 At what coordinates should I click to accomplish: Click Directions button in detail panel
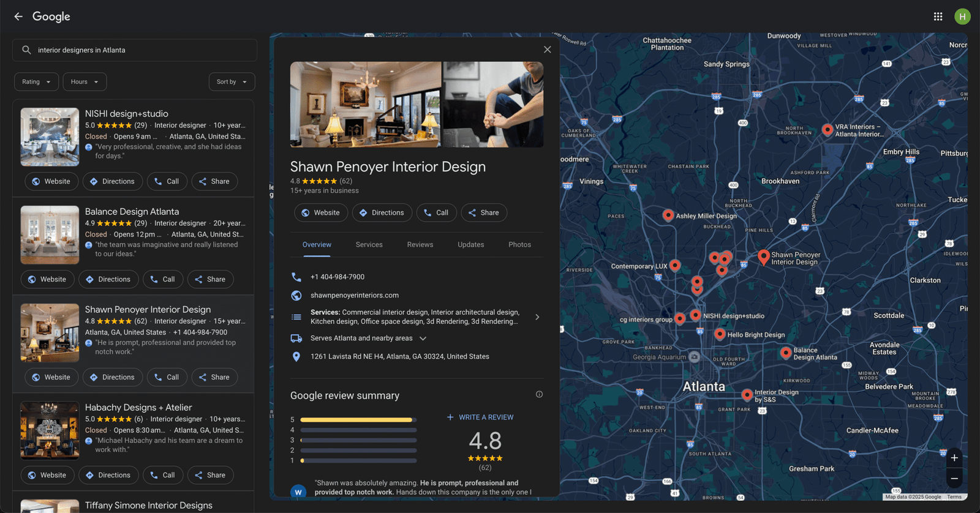pyautogui.click(x=382, y=212)
